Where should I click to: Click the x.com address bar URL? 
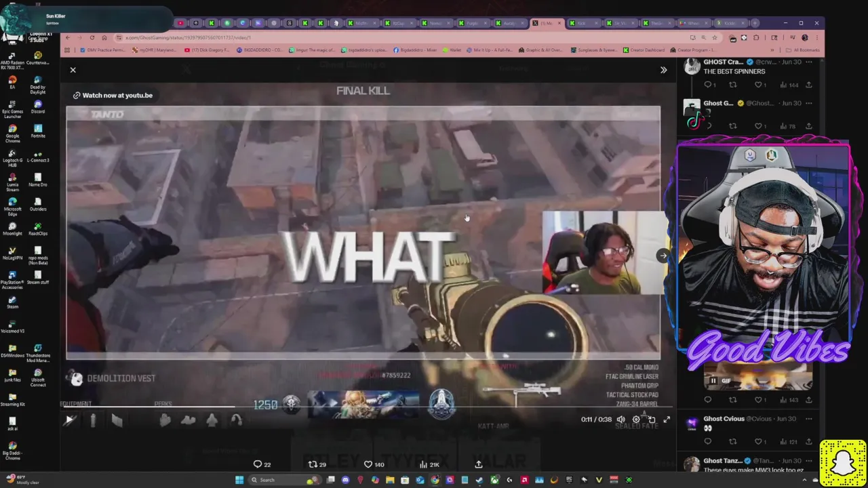click(188, 37)
